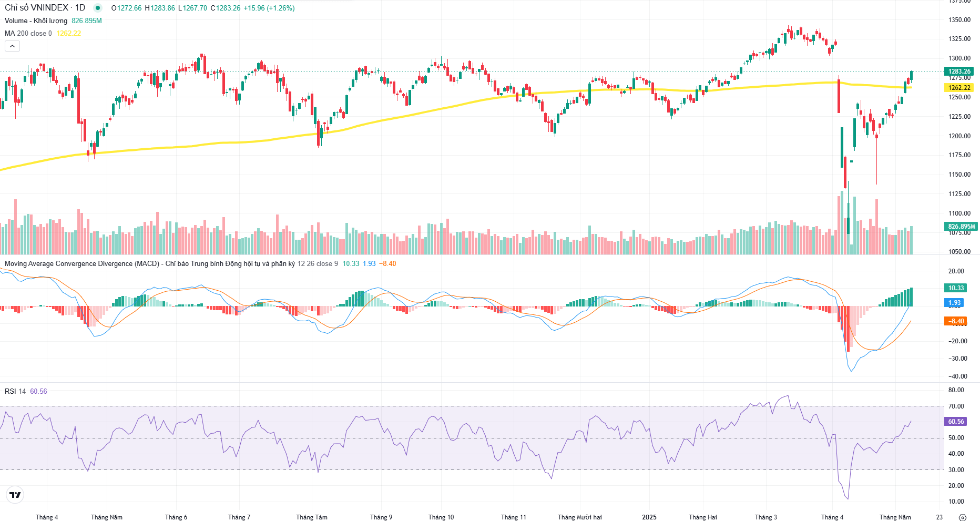
Task: Click the 2025 year time axis label
Action: 649,517
